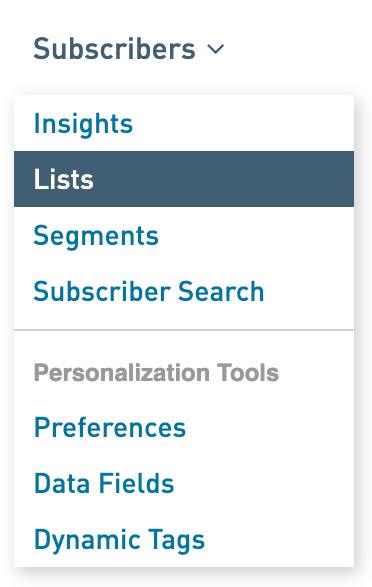Select the Segments link
The image size is (372, 587).
96,236
